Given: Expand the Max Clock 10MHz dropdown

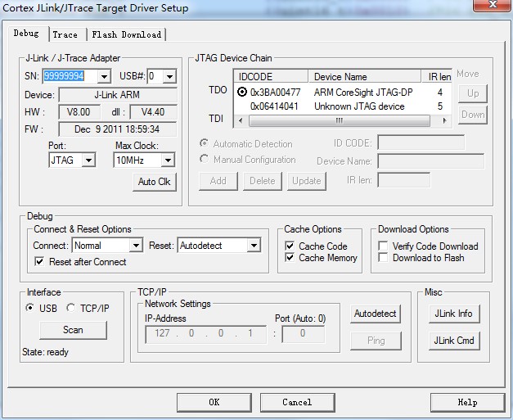Looking at the screenshot, I should pos(168,160).
